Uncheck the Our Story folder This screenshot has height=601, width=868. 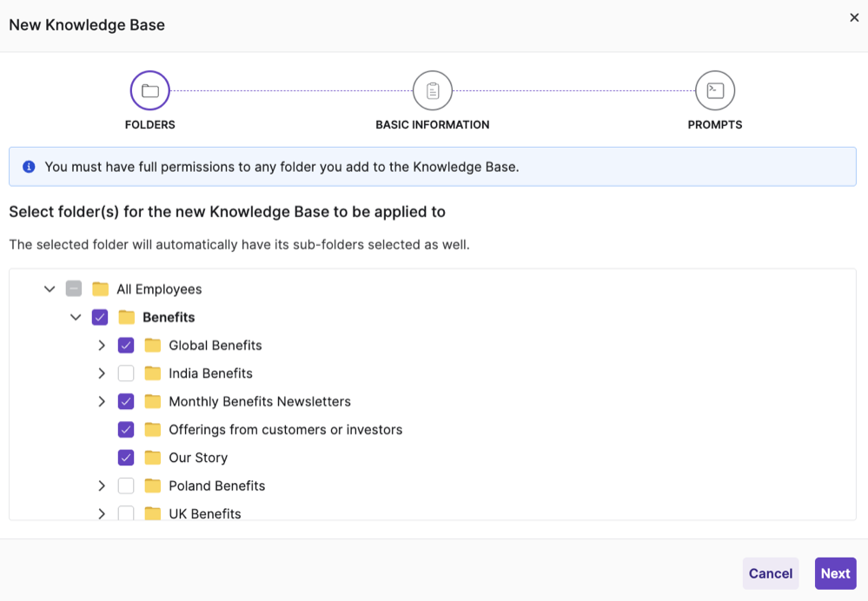(126, 457)
